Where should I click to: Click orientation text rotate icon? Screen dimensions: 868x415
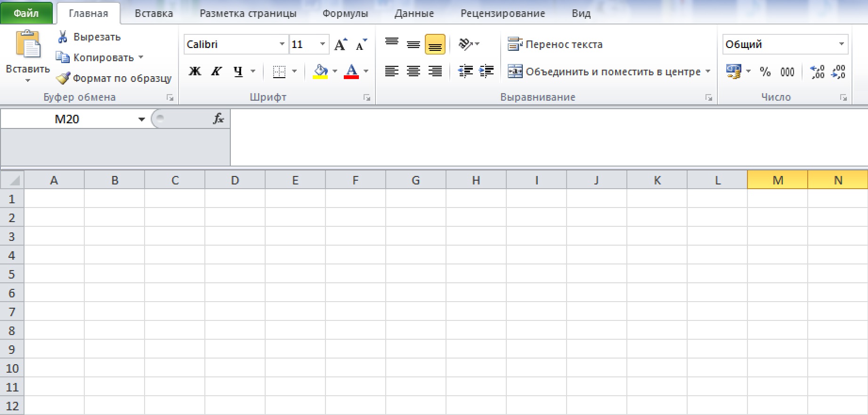click(x=465, y=44)
